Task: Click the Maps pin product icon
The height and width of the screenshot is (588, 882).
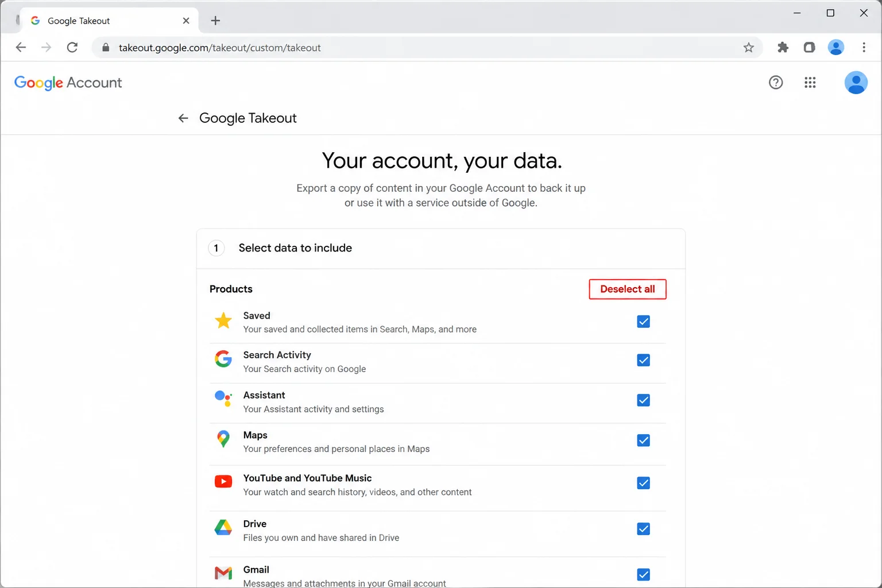Action: [x=223, y=439]
